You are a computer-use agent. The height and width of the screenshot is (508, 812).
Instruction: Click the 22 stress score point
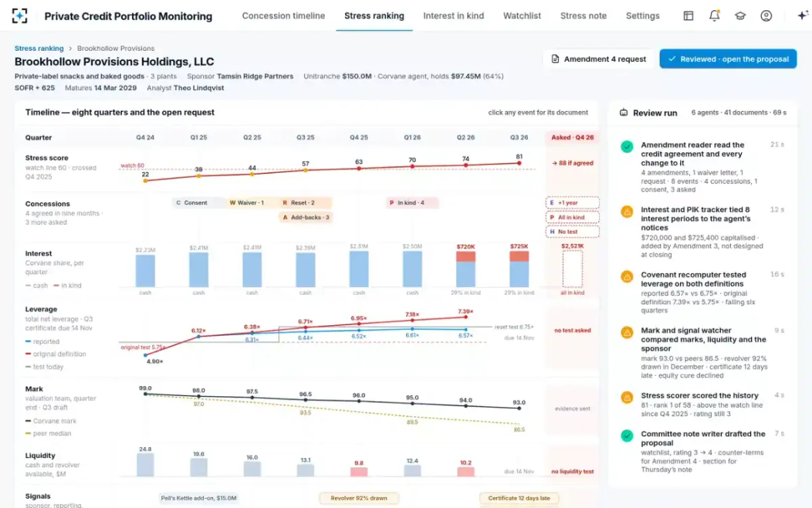coord(145,180)
